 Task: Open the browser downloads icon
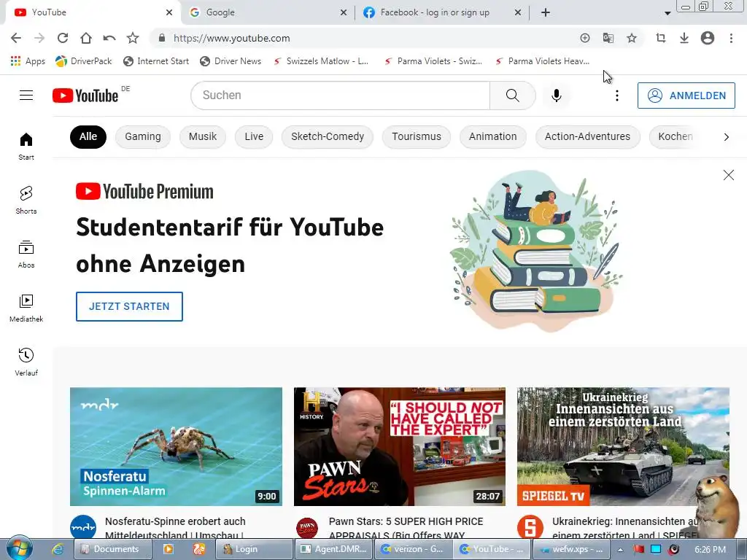point(684,38)
